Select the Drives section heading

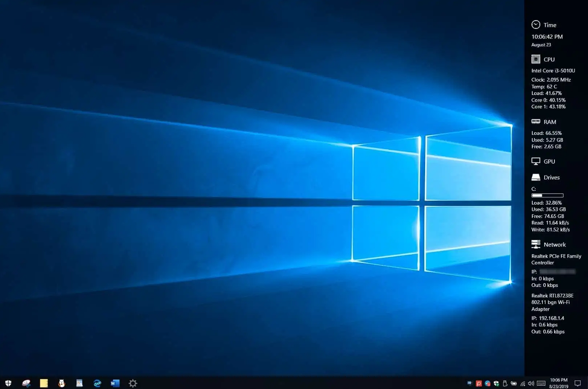(x=552, y=177)
